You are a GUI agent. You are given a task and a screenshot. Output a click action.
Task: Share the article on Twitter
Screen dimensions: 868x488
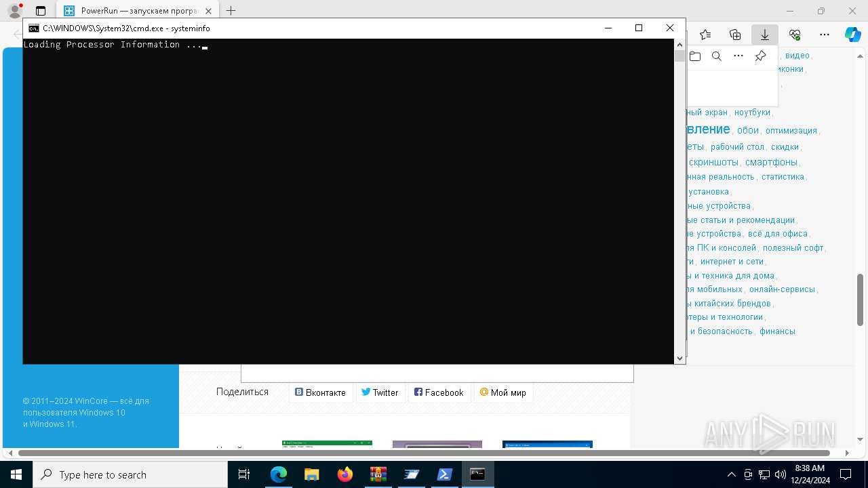(380, 392)
